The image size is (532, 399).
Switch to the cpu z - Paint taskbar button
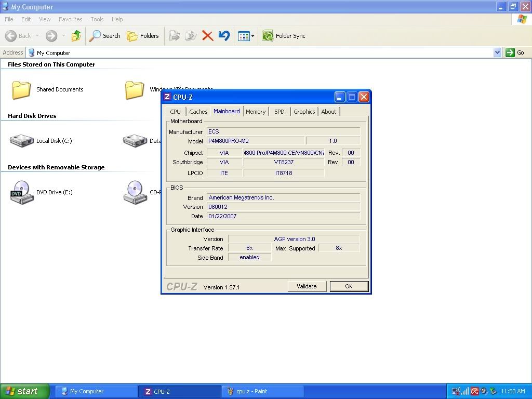tap(263, 392)
